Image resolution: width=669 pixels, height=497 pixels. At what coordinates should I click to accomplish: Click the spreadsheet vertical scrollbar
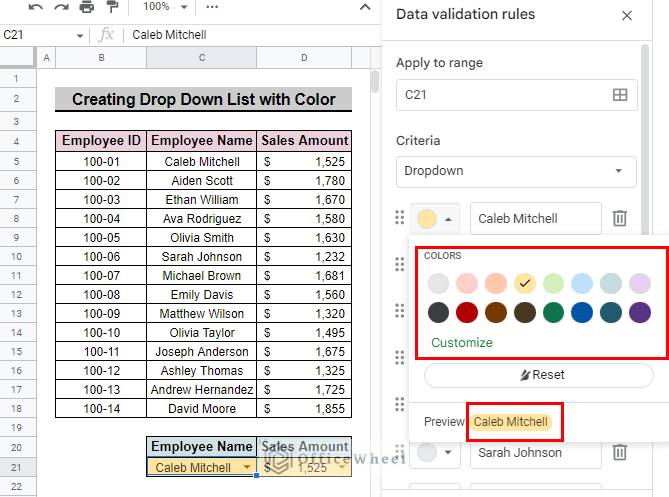click(x=375, y=81)
